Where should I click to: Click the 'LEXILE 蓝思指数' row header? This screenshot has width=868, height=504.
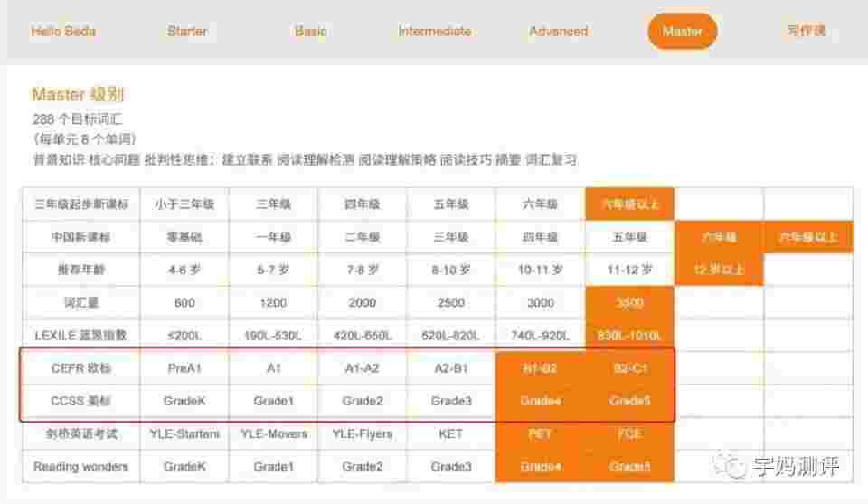coord(80,335)
